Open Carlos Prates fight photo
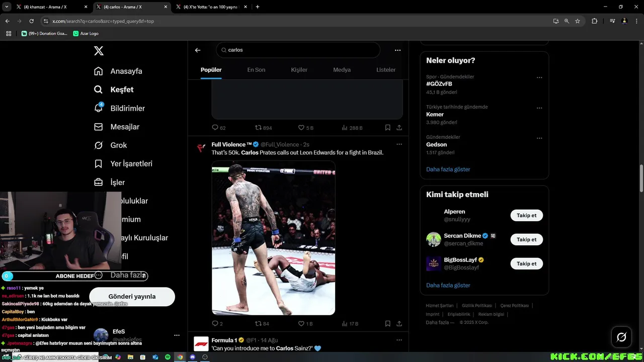644x362 pixels. tap(273, 238)
